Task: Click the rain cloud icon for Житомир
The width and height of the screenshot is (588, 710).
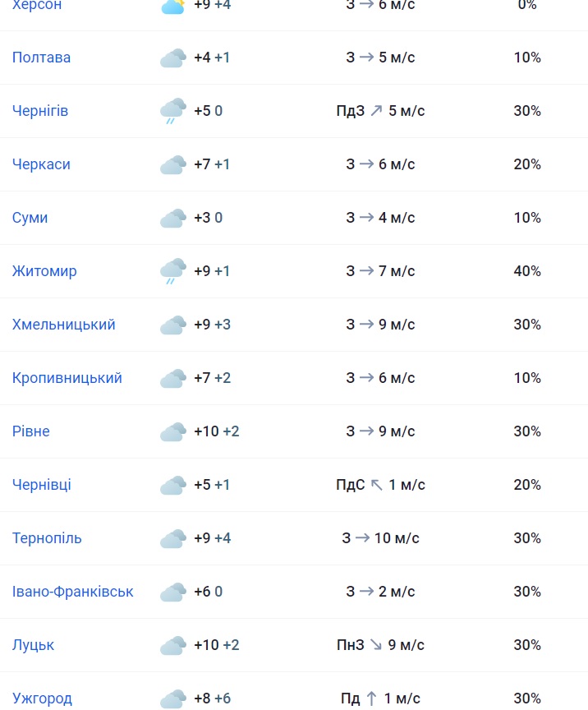Action: point(173,271)
